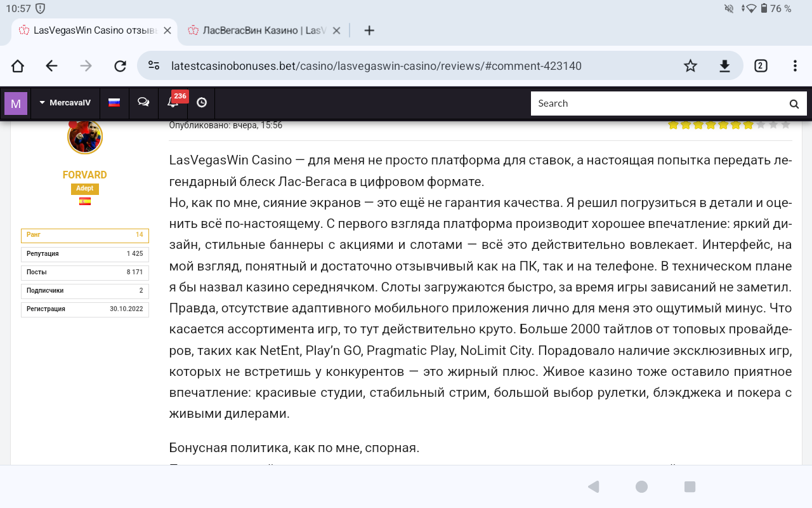
Task: Close the LasVegasWin Casino отзывы tab
Action: point(167,30)
